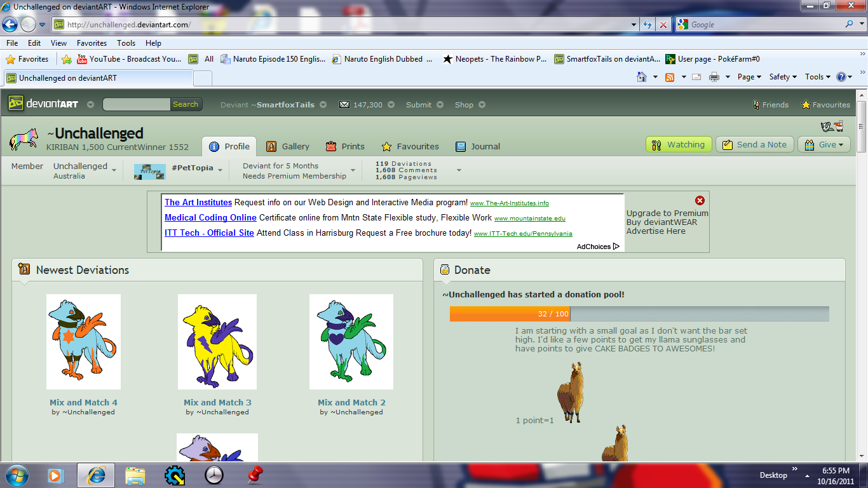Click the deviantART search input field
This screenshot has width=868, height=488.
coord(137,104)
